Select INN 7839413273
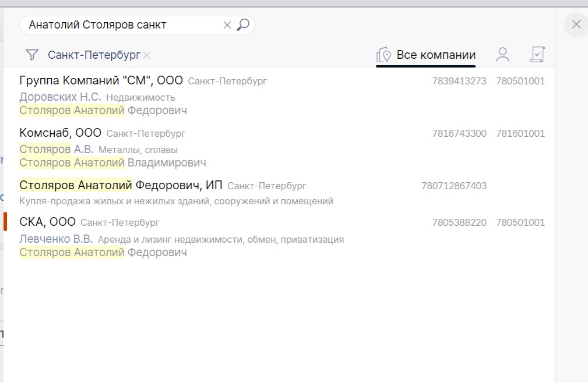Image resolution: width=588 pixels, height=383 pixels. [x=459, y=81]
